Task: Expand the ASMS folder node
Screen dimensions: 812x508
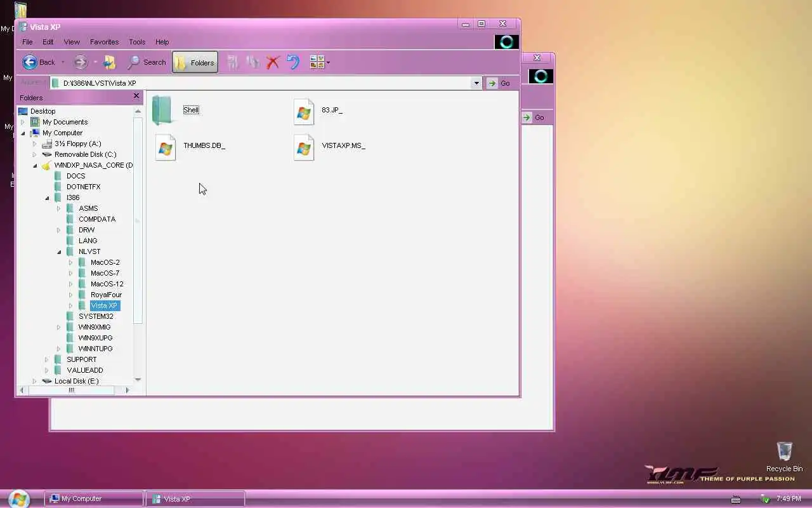Action: coord(59,208)
